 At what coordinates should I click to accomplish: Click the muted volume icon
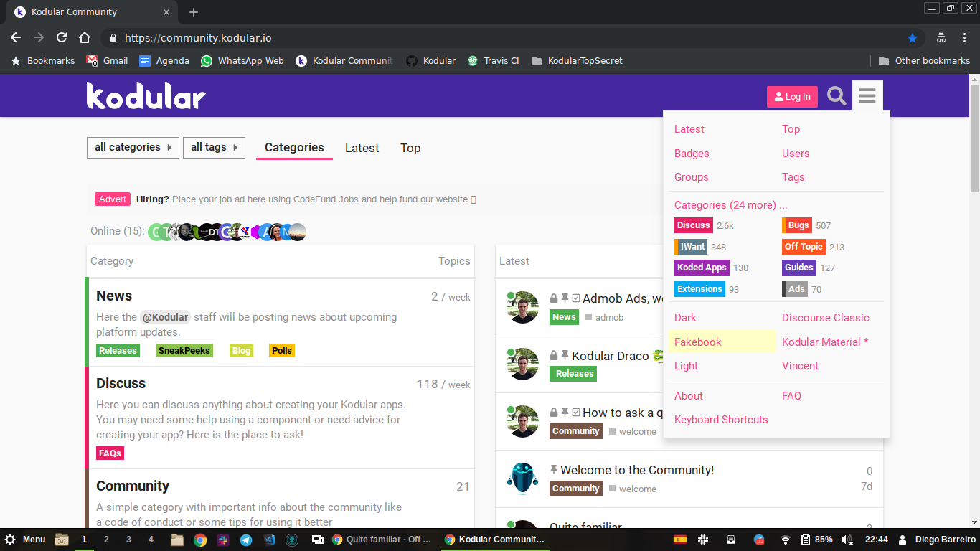point(847,540)
